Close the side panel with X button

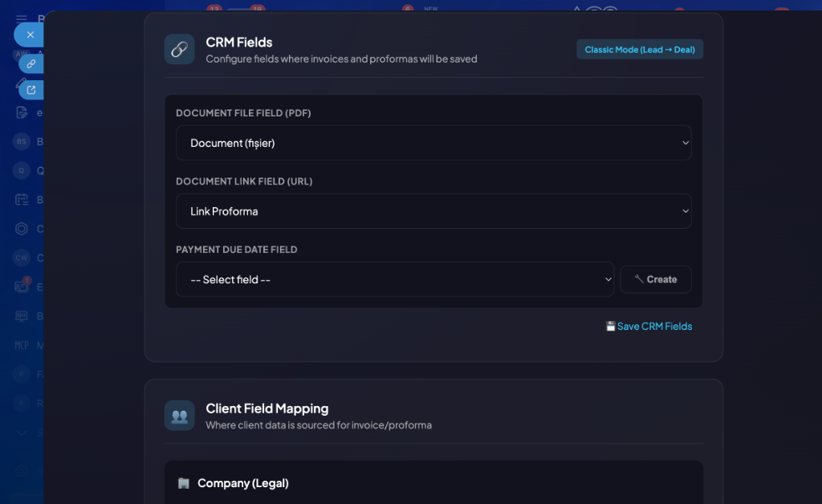point(30,35)
